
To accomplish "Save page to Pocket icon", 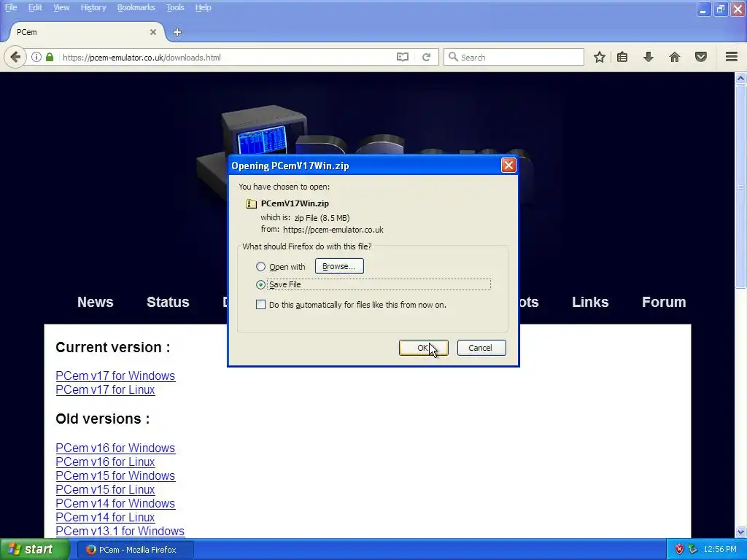I will click(701, 57).
